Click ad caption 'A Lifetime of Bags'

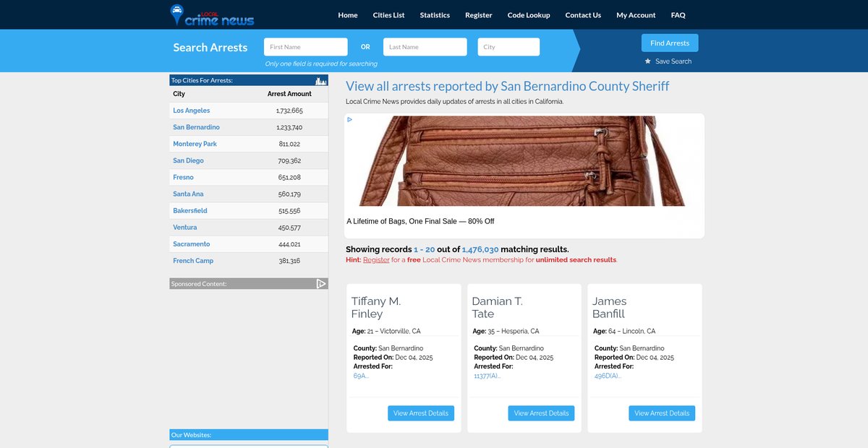[420, 221]
